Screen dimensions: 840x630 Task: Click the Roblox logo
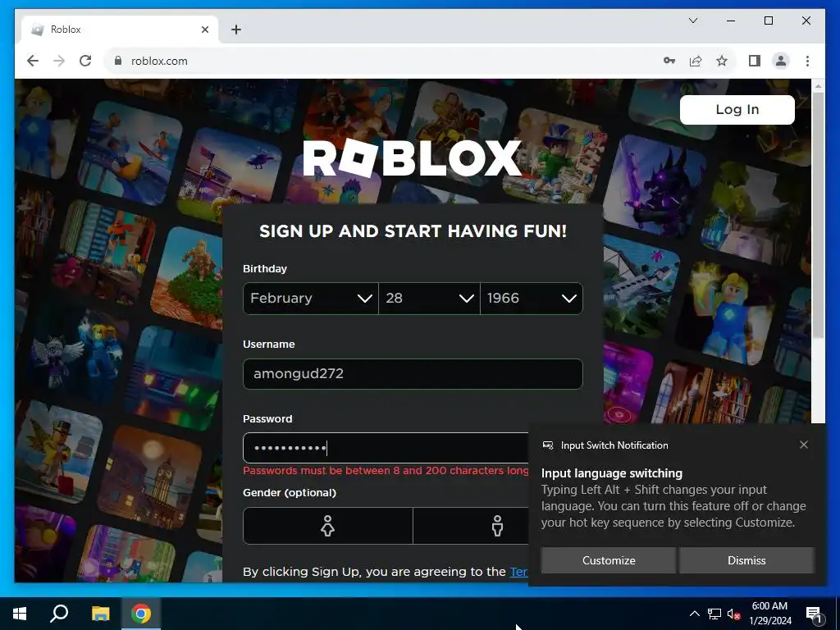click(412, 158)
